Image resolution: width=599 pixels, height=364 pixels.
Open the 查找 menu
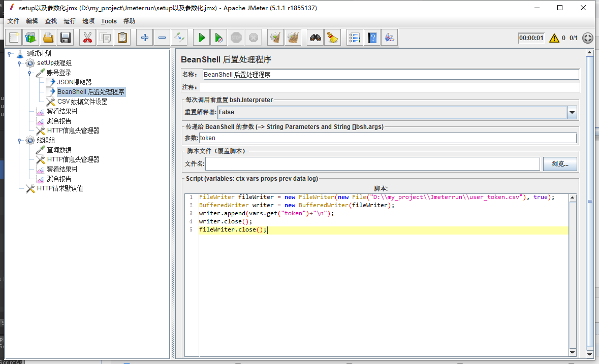click(51, 21)
